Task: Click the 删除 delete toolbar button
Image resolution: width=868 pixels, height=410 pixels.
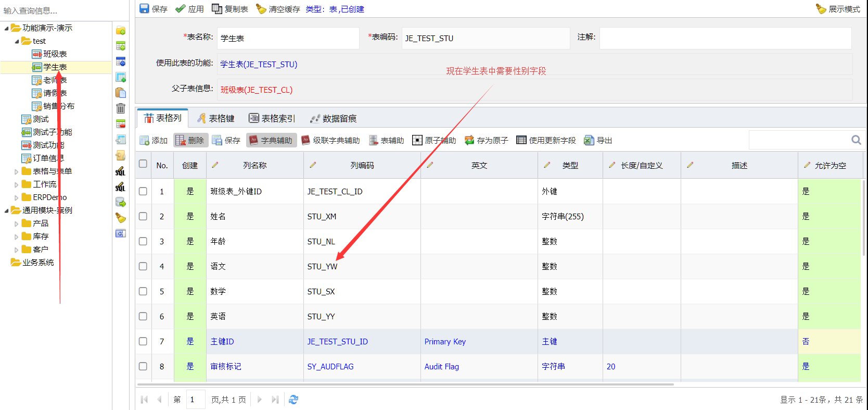Action: [190, 140]
